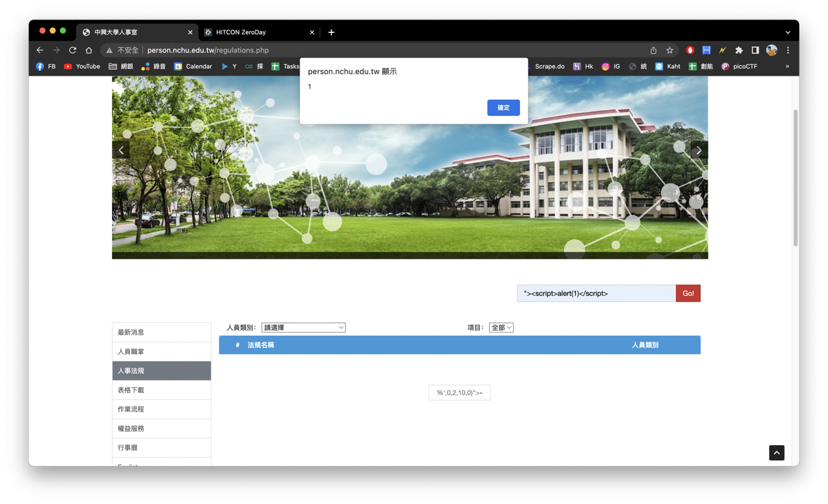The image size is (828, 504).
Task: Click the address bar URL
Action: (208, 50)
